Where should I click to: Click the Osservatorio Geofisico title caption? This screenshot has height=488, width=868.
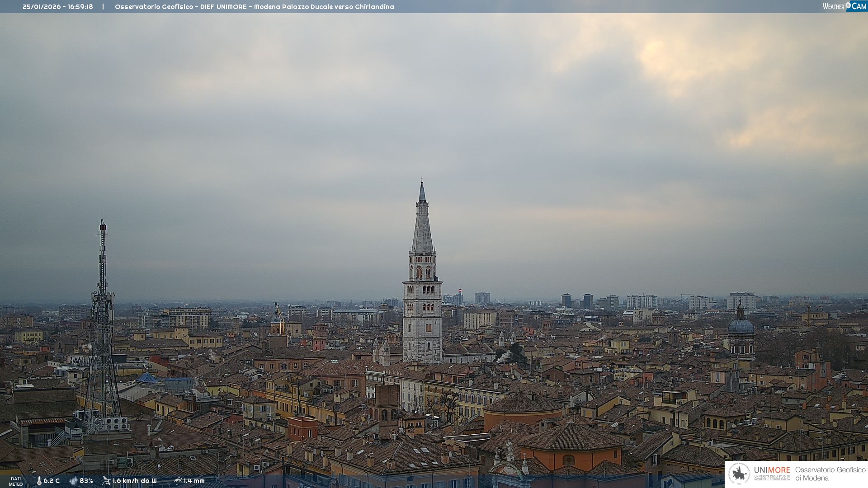(254, 7)
